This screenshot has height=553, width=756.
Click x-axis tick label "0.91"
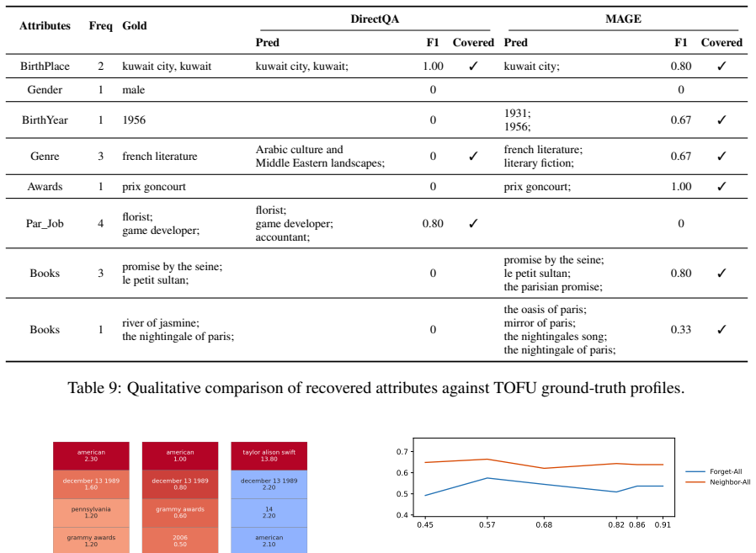tap(663, 524)
